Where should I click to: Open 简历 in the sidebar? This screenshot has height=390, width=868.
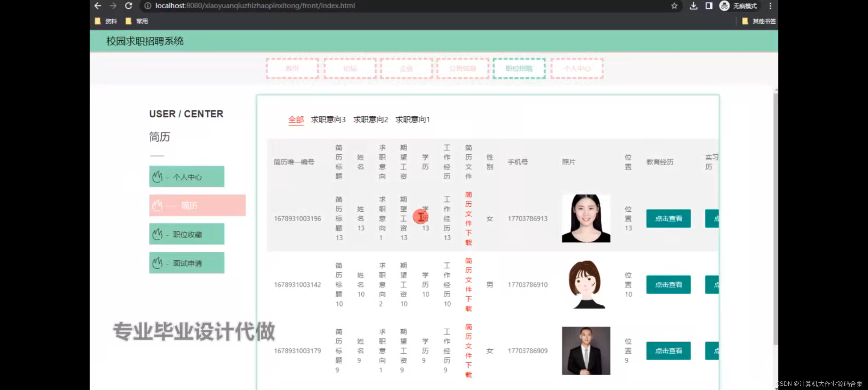tap(197, 205)
